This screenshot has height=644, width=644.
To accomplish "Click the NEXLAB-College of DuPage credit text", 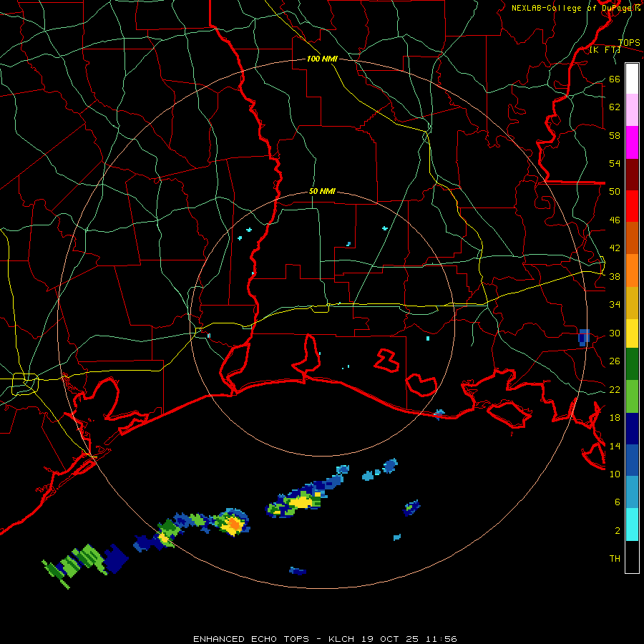I will 576,8.
